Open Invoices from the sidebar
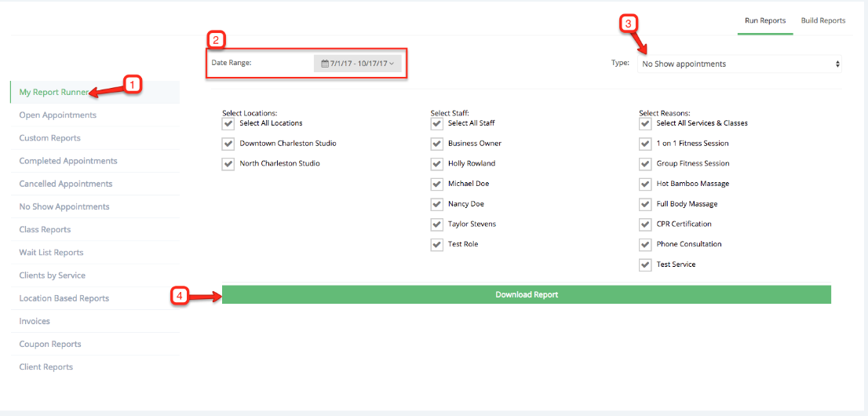The width and height of the screenshot is (868, 416). (35, 321)
